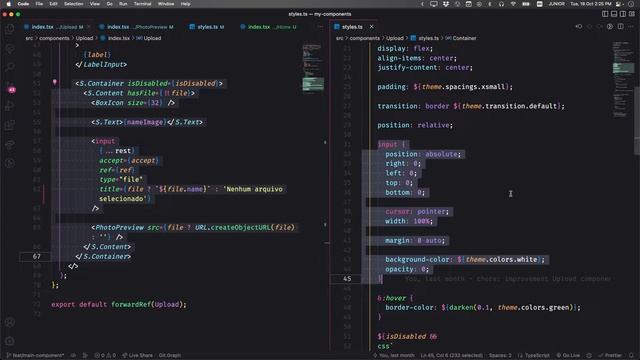The width and height of the screenshot is (640, 360).
Task: Open the right editor's more actions ellipsis
Action: point(631,27)
